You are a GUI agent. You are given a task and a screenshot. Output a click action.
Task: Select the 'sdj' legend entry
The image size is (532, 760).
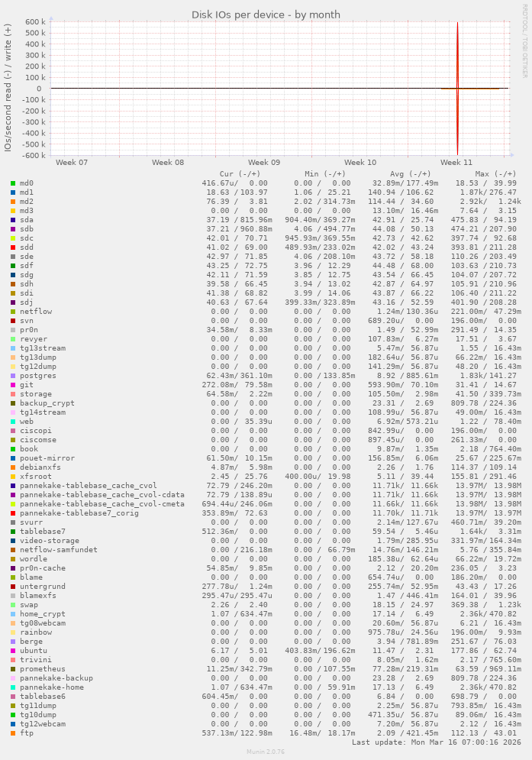click(27, 302)
